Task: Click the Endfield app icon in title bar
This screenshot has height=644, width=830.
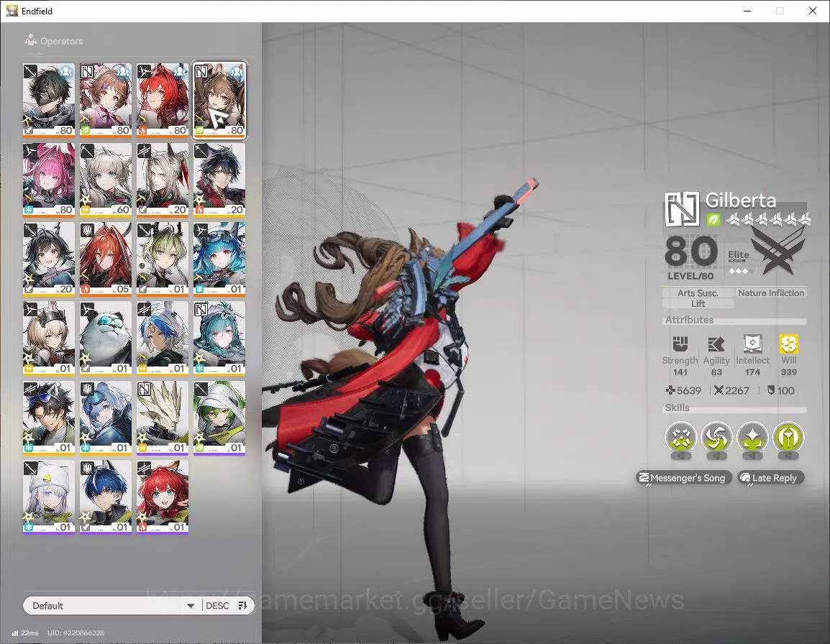Action: tap(12, 11)
